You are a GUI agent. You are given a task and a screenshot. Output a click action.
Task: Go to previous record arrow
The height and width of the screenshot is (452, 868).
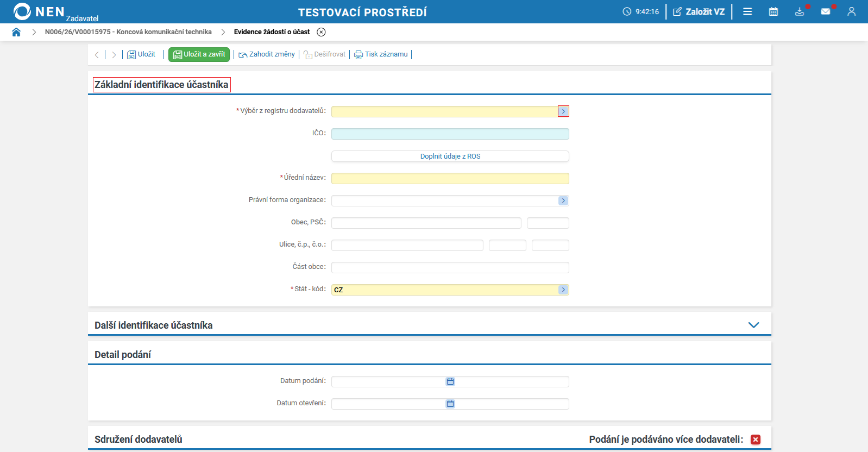(x=97, y=54)
